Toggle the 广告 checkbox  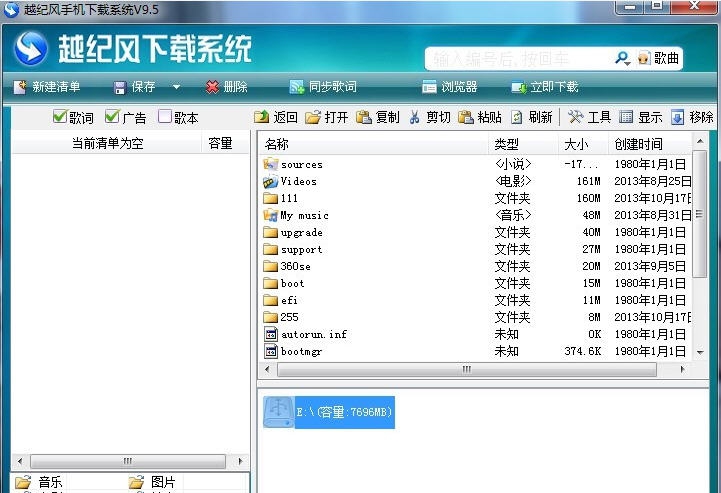click(112, 116)
